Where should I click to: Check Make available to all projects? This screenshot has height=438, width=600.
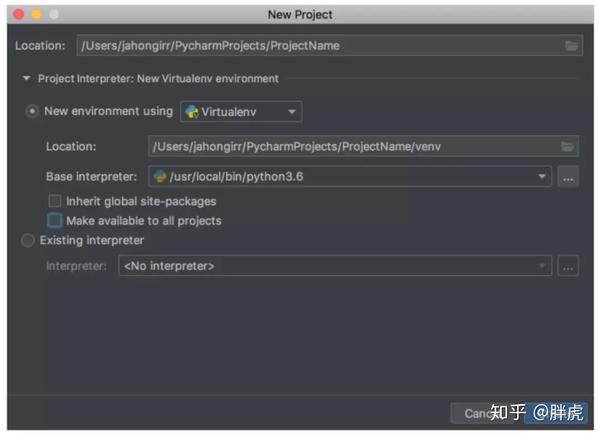coord(55,220)
